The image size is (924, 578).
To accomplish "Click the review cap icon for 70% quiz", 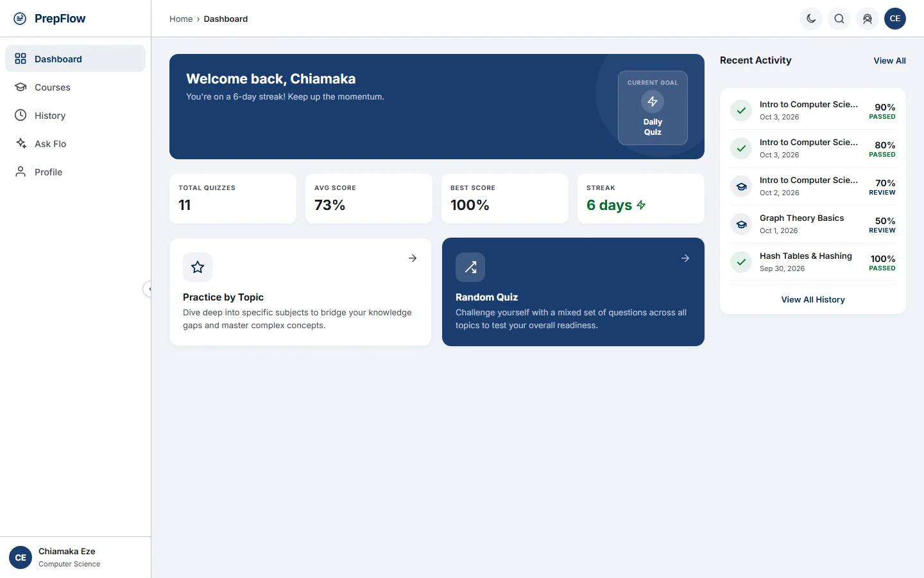I will pos(741,186).
